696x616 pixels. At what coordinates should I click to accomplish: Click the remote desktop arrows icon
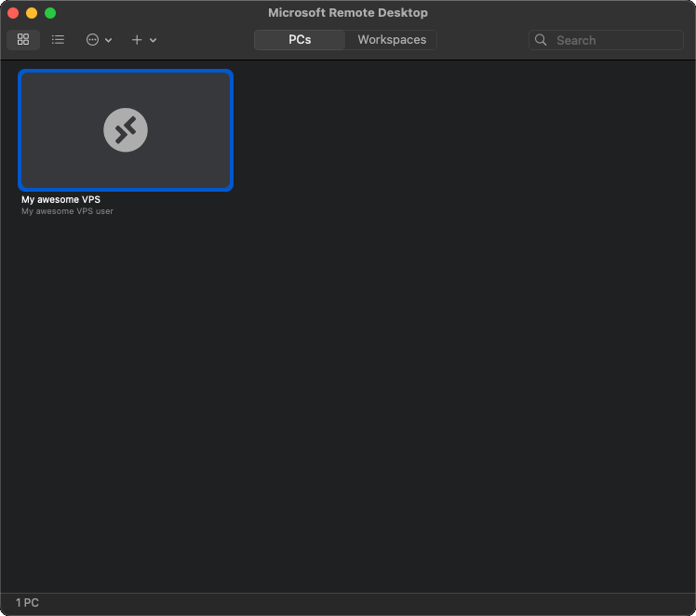click(x=126, y=129)
